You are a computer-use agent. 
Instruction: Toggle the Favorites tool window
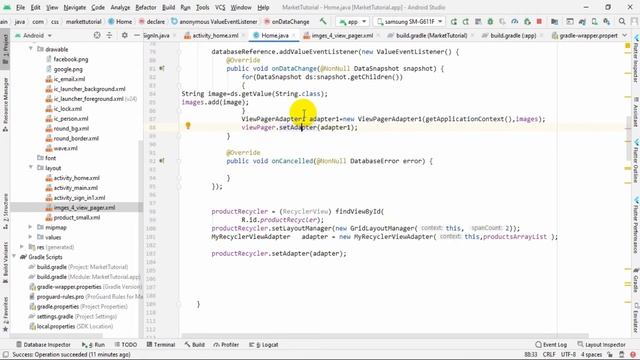pos(5,313)
